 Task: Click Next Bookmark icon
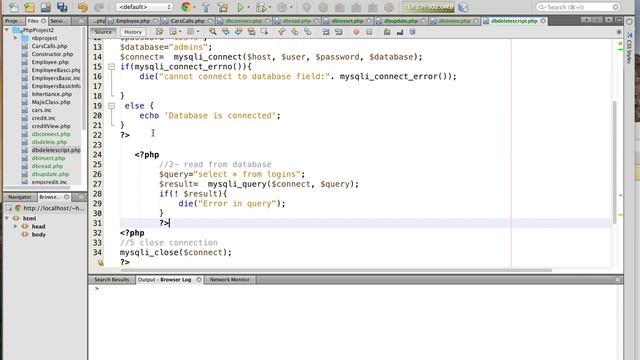click(295, 32)
